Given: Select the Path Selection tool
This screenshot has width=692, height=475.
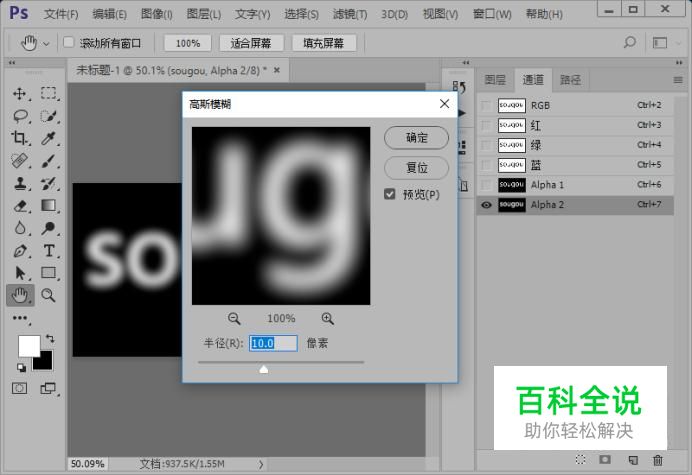Looking at the screenshot, I should coord(19,273).
